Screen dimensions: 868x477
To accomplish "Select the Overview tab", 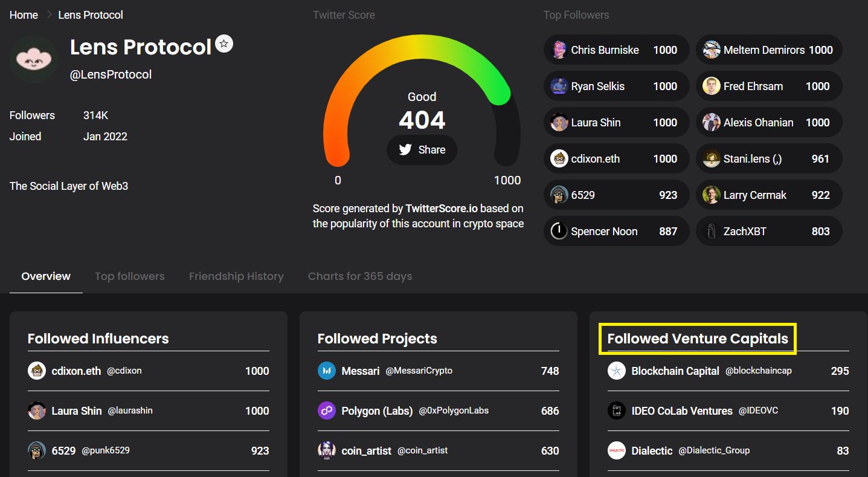I will coord(46,276).
